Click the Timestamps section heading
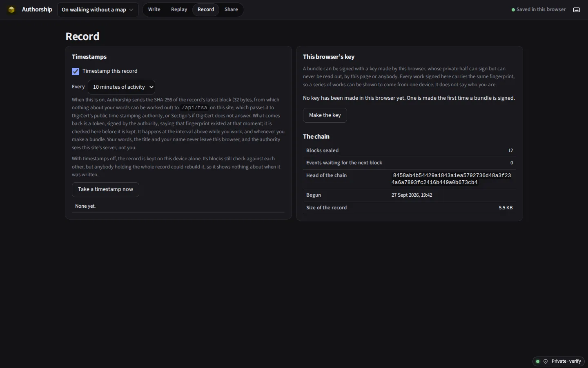The width and height of the screenshot is (588, 368). [89, 57]
